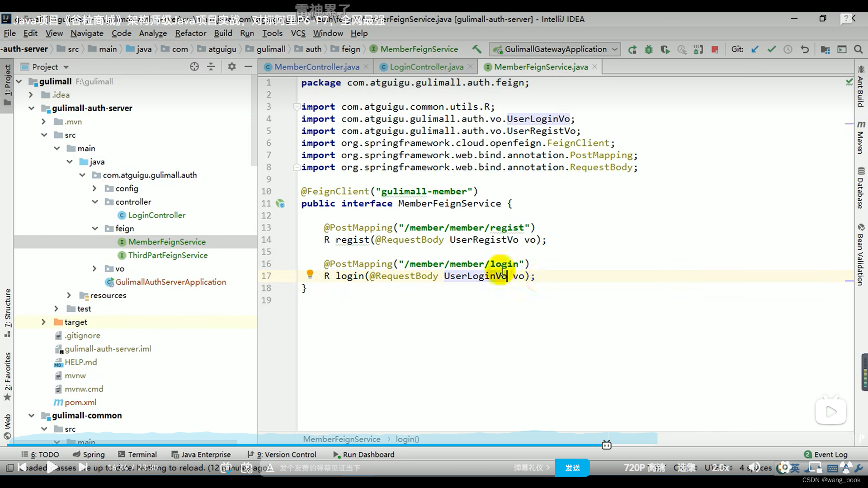Click the video play button in player bar
This screenshot has width=868, height=488.
point(52,468)
